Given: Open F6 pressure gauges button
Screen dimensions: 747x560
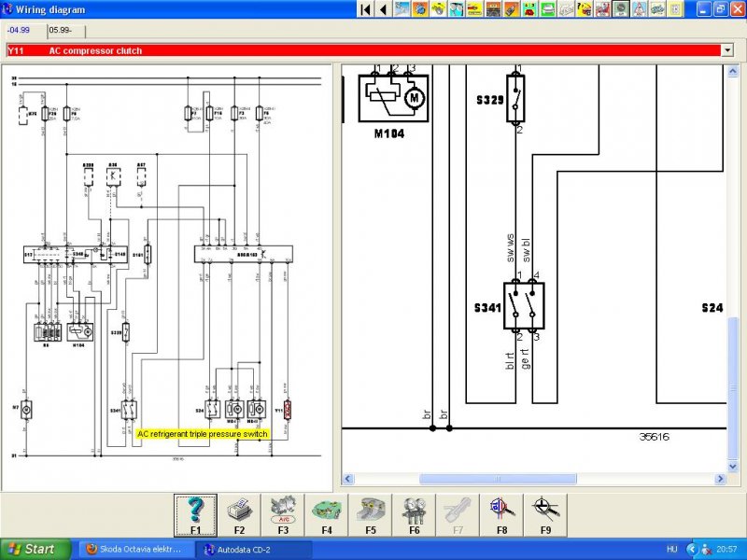Looking at the screenshot, I should tap(415, 516).
